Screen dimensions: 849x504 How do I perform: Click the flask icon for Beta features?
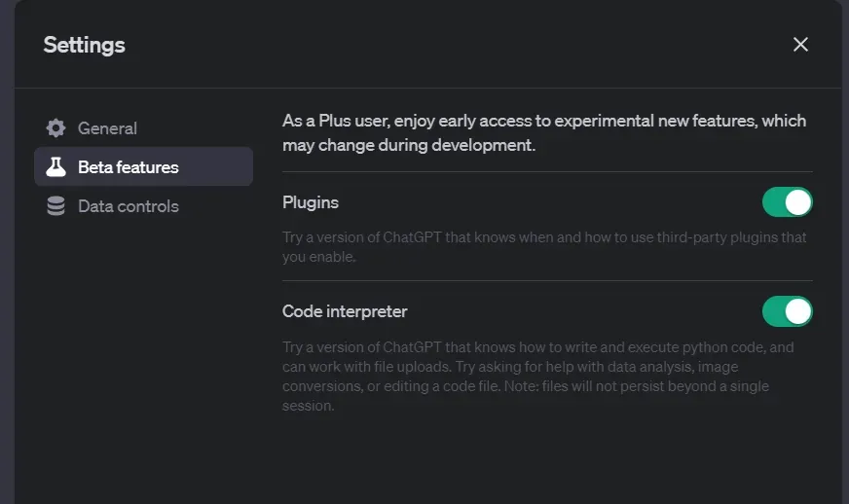pos(56,167)
